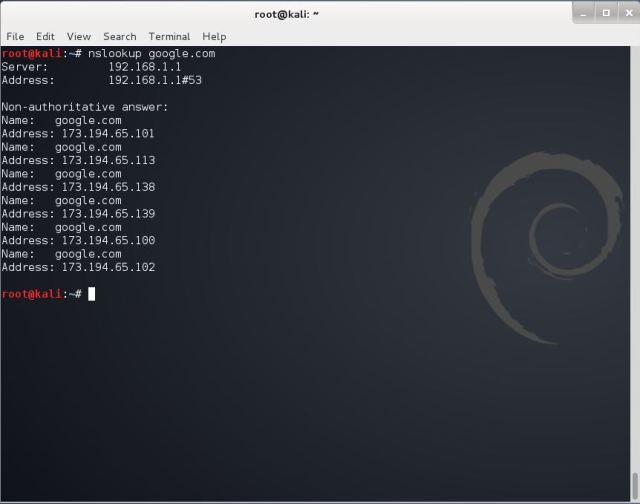Open the View menu
Image resolution: width=640 pixels, height=504 pixels.
click(79, 36)
